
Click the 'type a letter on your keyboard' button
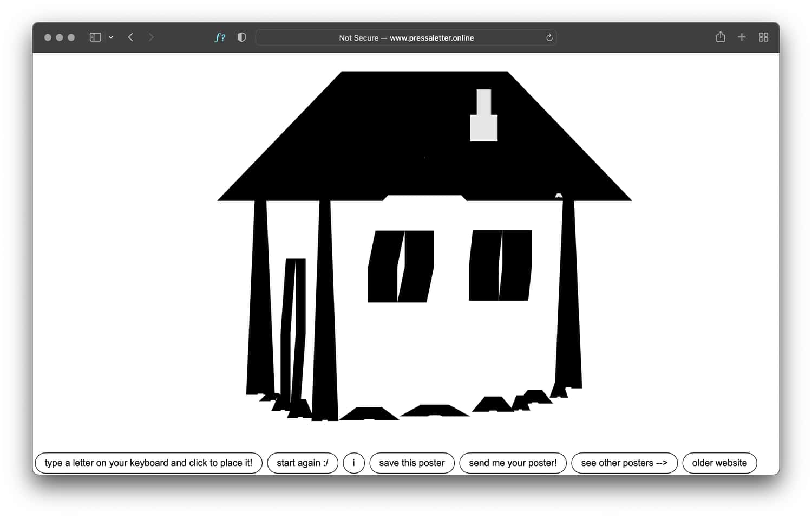click(x=148, y=463)
